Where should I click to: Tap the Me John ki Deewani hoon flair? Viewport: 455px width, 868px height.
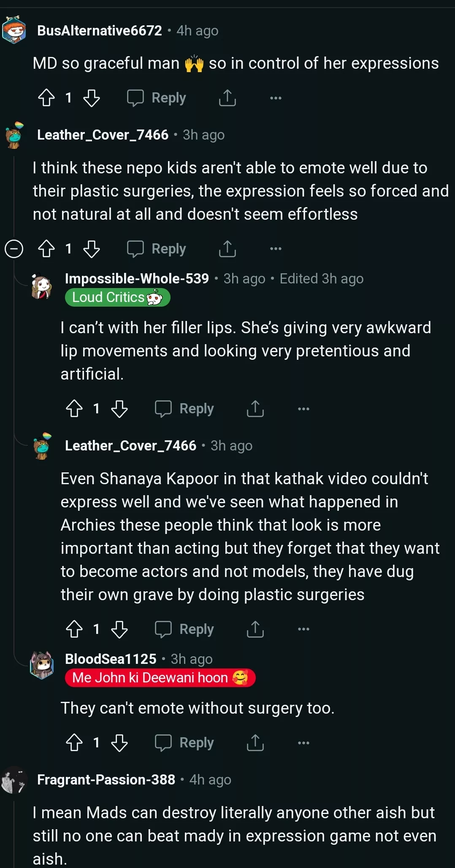tap(160, 678)
